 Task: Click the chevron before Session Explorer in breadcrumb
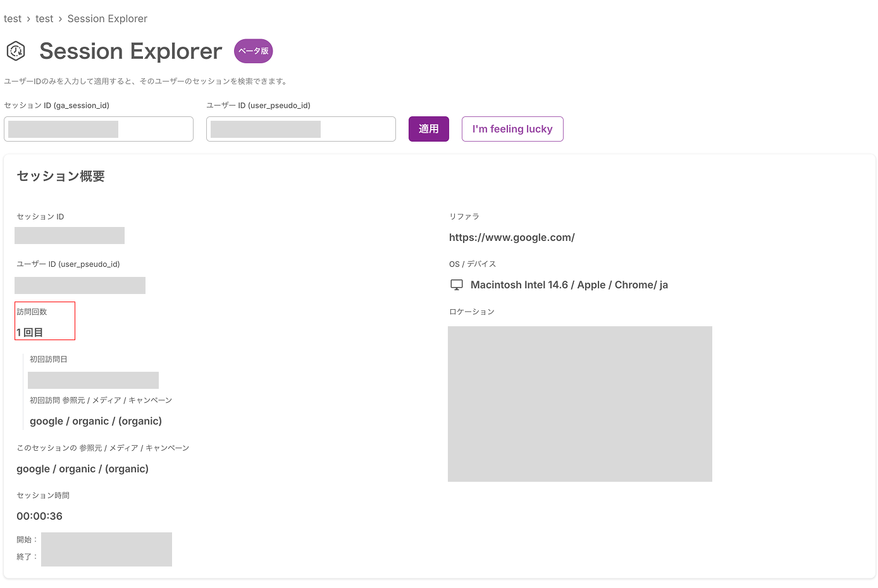[x=59, y=18]
